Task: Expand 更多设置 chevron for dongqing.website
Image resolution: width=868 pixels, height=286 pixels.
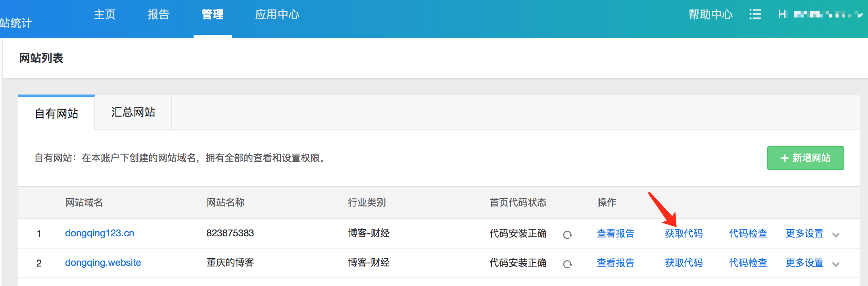Action: 836,264
